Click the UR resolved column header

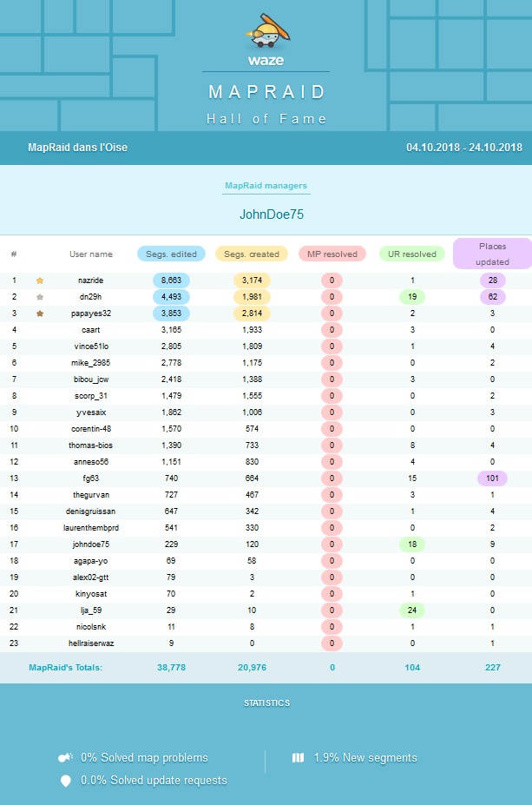click(x=412, y=254)
